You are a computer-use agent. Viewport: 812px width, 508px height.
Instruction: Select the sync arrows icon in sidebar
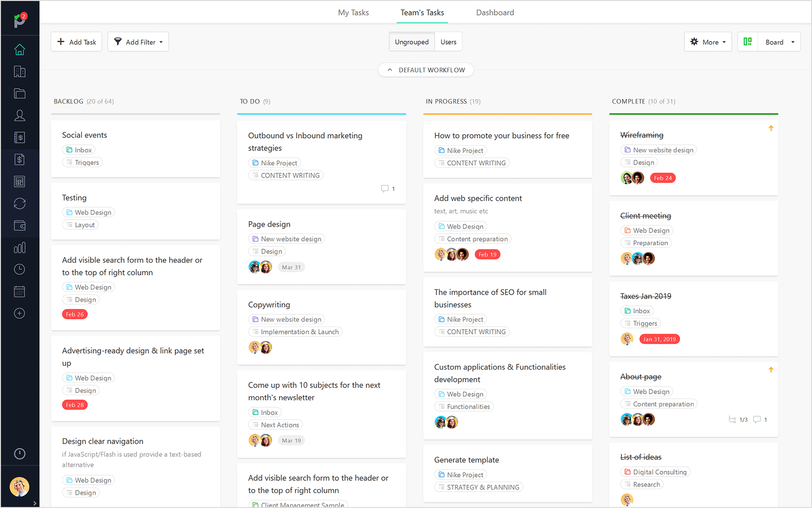19,203
